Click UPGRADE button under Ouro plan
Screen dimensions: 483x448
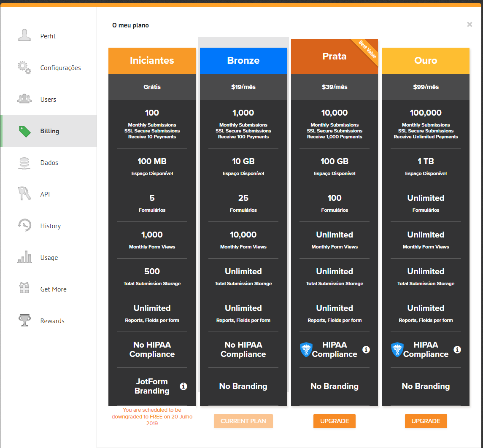tap(426, 421)
